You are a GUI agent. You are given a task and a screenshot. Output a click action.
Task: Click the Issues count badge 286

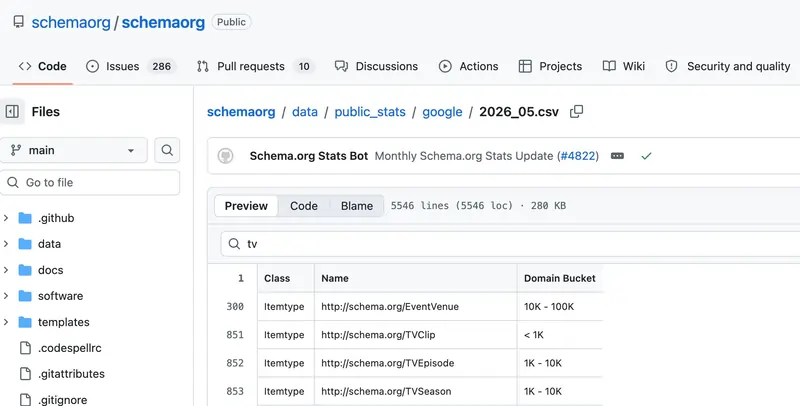click(x=161, y=66)
